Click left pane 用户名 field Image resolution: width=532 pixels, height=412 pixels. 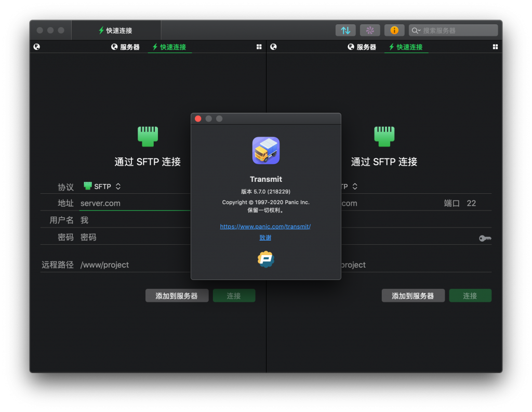tap(135, 220)
